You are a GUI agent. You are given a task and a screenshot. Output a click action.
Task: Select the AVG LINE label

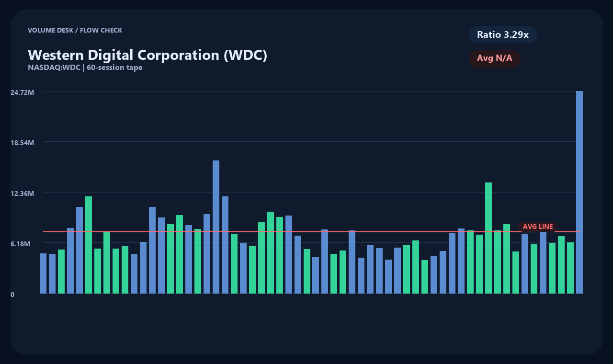[x=538, y=227]
